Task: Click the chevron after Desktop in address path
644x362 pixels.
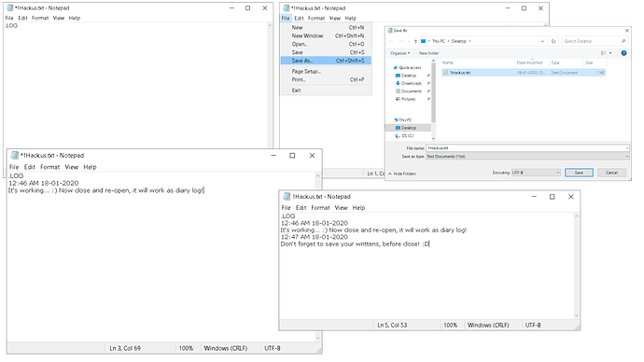Action: [x=469, y=41]
